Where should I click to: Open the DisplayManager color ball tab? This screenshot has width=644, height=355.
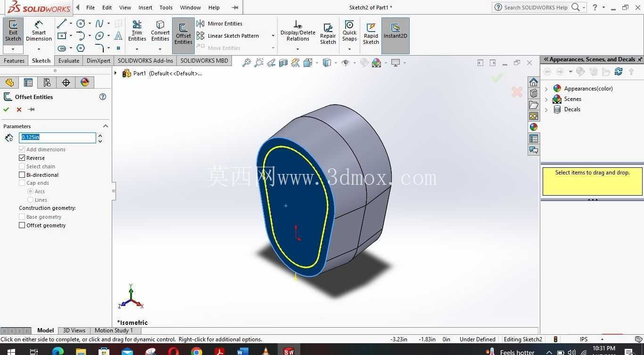85,83
